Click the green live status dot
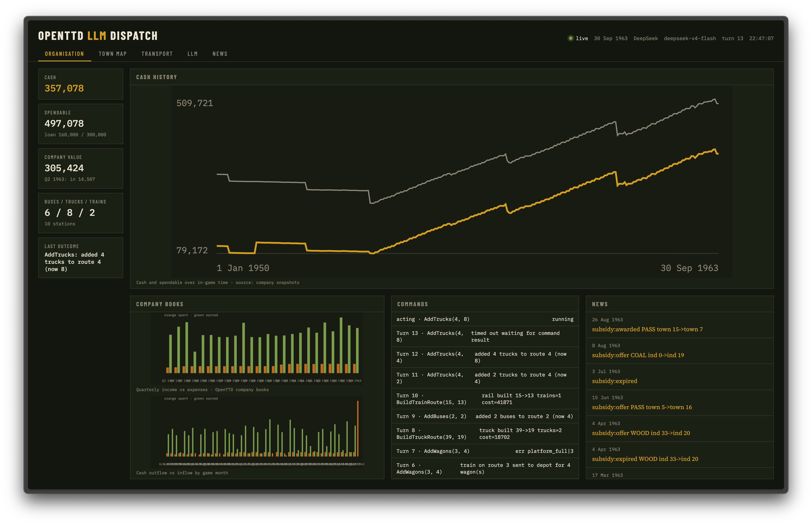Image resolution: width=812 pixels, height=525 pixels. tap(570, 38)
